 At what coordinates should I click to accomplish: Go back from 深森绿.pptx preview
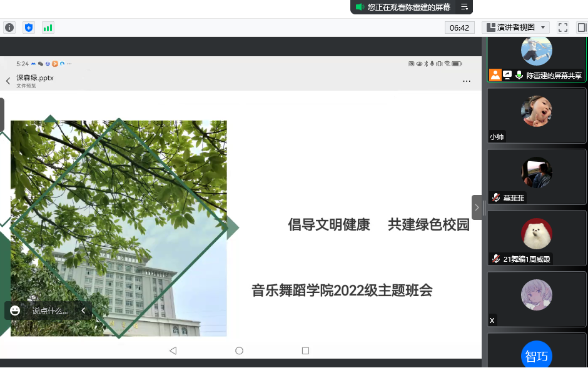pyautogui.click(x=8, y=81)
